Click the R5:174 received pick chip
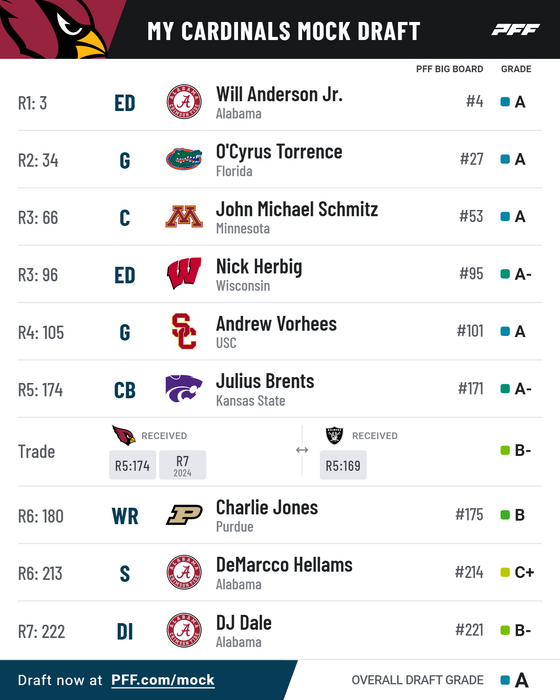The width and height of the screenshot is (560, 700). click(133, 465)
